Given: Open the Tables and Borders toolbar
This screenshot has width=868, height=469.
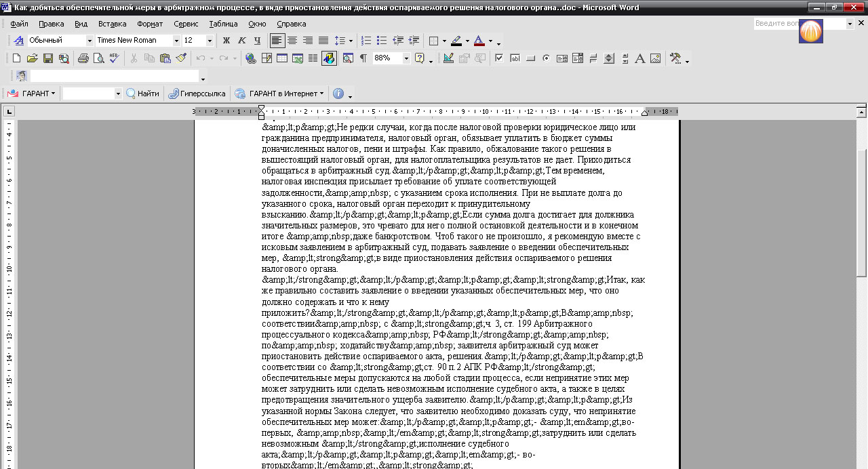Looking at the screenshot, I should pyautogui.click(x=266, y=58).
